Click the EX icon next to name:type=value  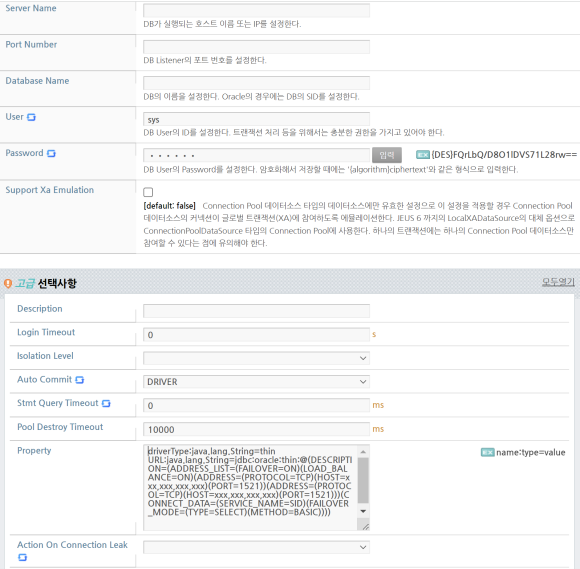pyautogui.click(x=488, y=452)
